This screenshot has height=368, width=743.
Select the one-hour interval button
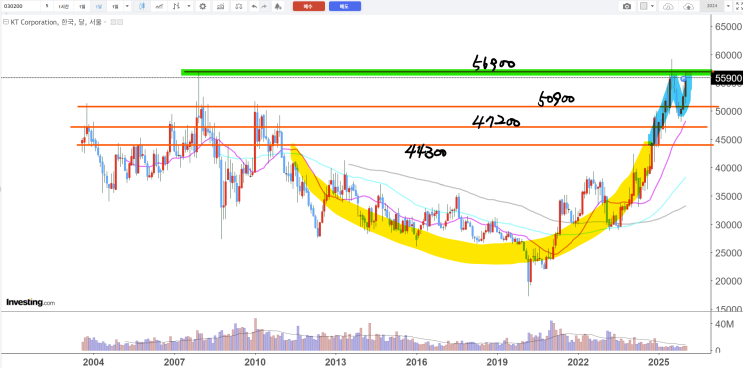pos(64,6)
